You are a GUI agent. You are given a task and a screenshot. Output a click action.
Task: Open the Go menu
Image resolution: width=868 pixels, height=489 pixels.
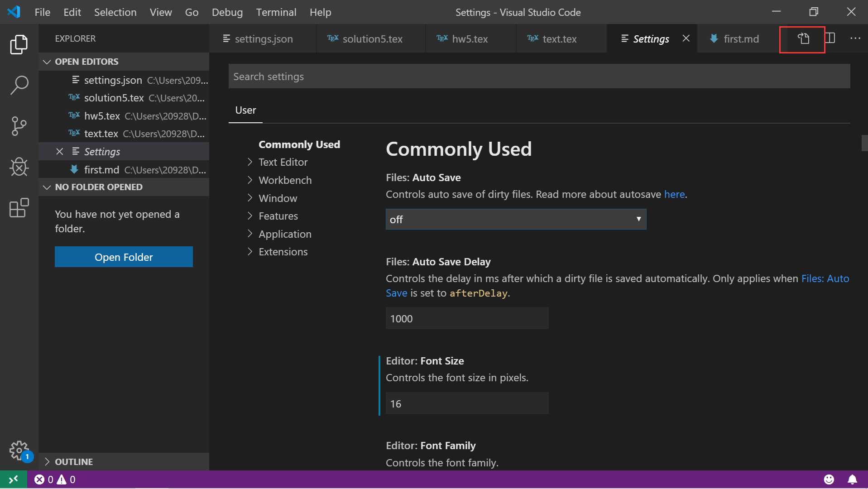pos(192,12)
